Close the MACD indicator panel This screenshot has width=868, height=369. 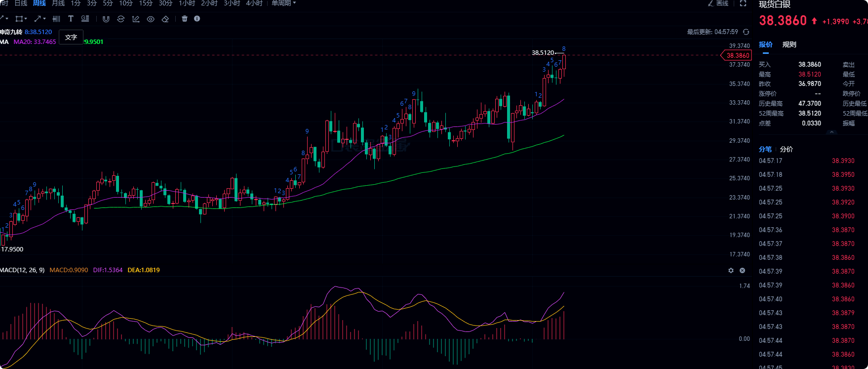pos(742,270)
